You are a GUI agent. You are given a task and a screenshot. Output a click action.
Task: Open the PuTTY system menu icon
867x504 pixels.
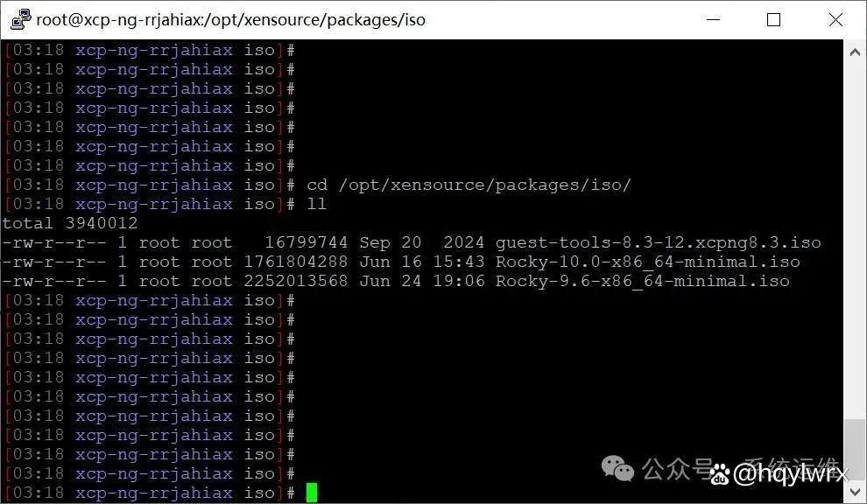point(21,19)
